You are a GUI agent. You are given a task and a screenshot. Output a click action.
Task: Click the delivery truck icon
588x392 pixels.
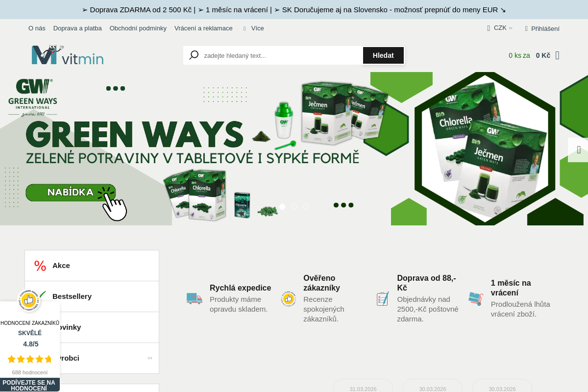pos(195,298)
